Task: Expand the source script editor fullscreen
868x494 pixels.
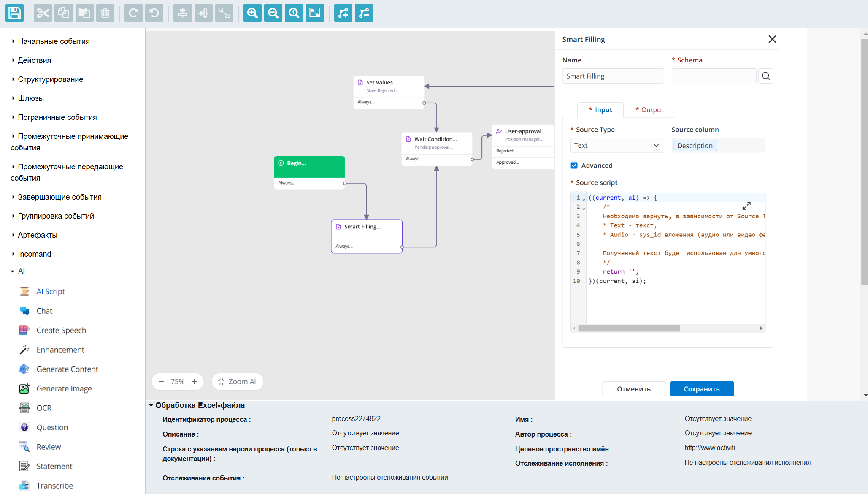Action: point(746,206)
